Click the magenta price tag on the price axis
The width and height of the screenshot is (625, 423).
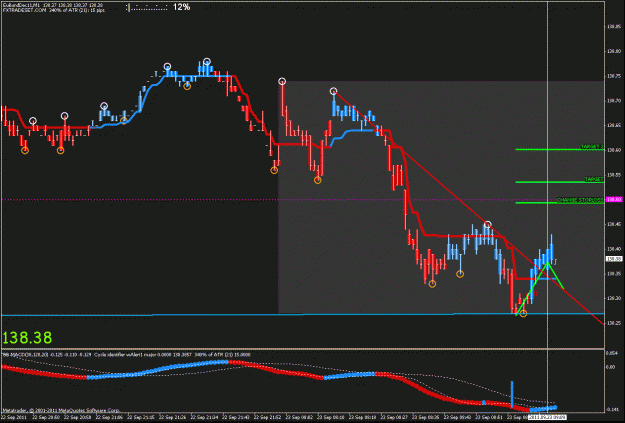(614, 199)
